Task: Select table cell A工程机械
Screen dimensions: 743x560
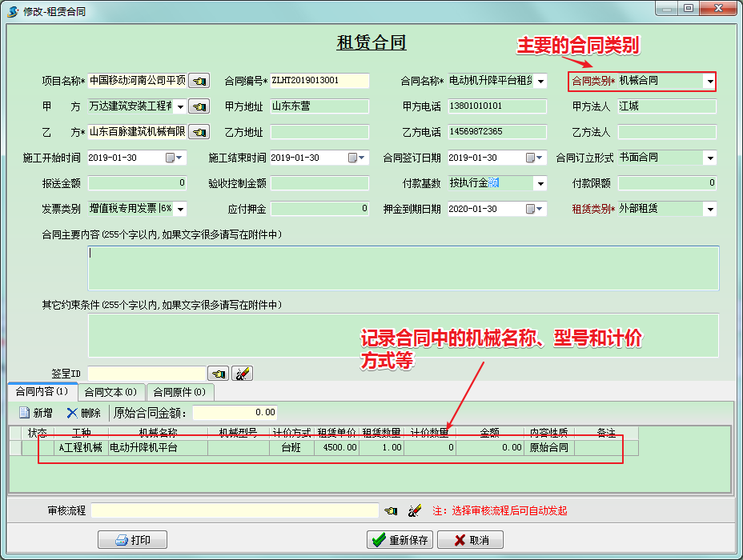Action: [82, 448]
